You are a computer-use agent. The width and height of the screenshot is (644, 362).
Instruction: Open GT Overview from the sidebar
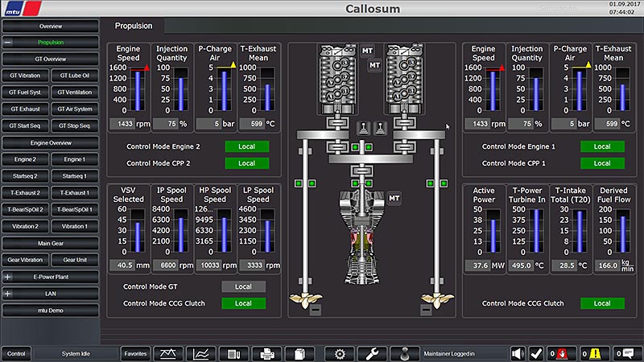click(50, 59)
